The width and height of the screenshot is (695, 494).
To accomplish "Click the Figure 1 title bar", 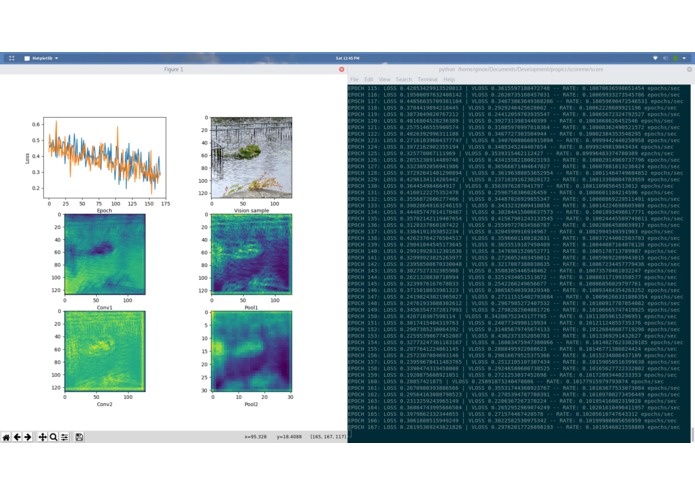I will [x=173, y=69].
